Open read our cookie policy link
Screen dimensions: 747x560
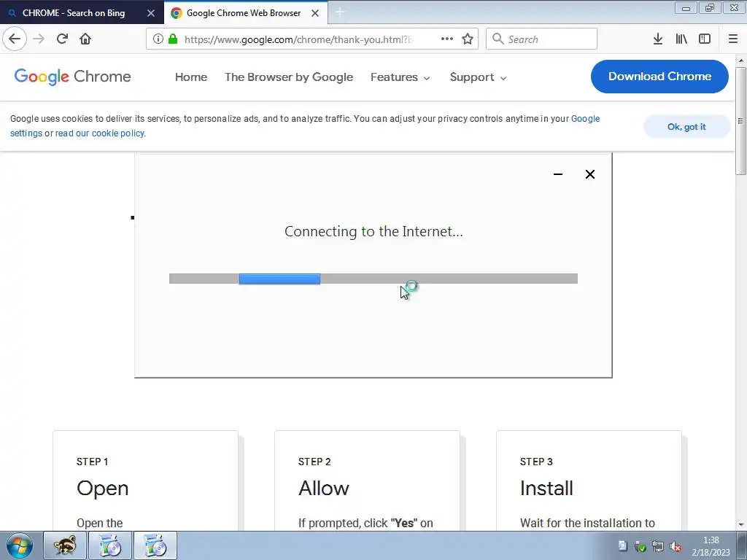[99, 133]
